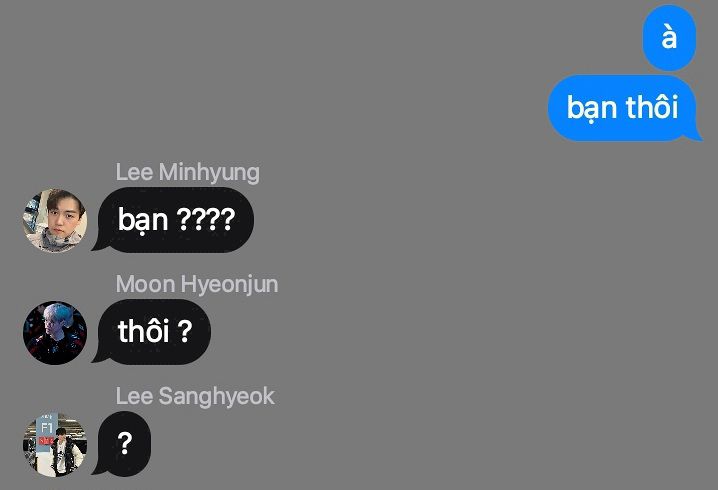
Task: Click the four question marks in Minhyung's message
Action: 206,219
